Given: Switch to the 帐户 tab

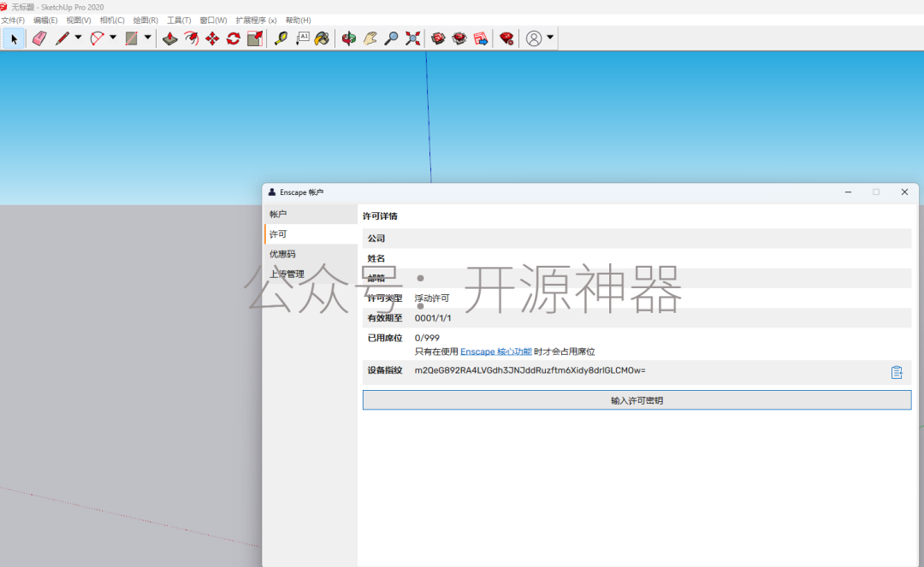Looking at the screenshot, I should 311,215.
